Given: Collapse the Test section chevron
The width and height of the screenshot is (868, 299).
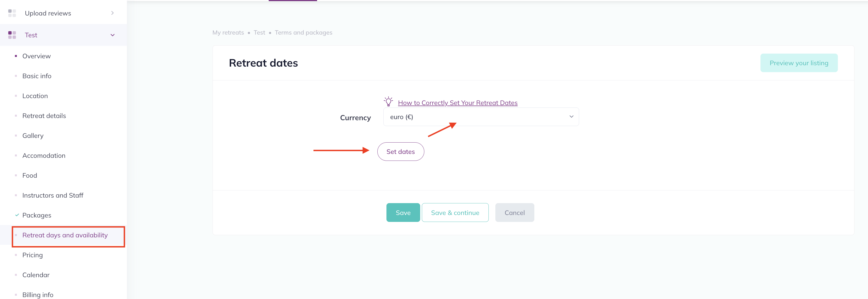Looking at the screenshot, I should pos(113,35).
